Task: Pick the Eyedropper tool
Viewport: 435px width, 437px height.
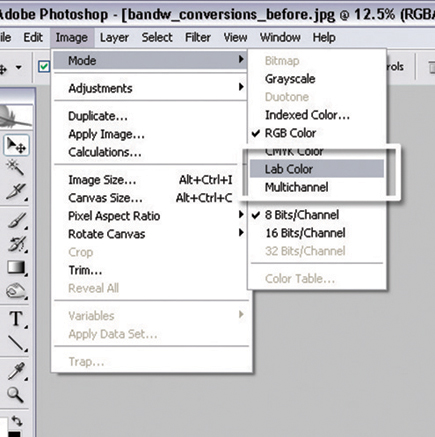Action: [16, 371]
